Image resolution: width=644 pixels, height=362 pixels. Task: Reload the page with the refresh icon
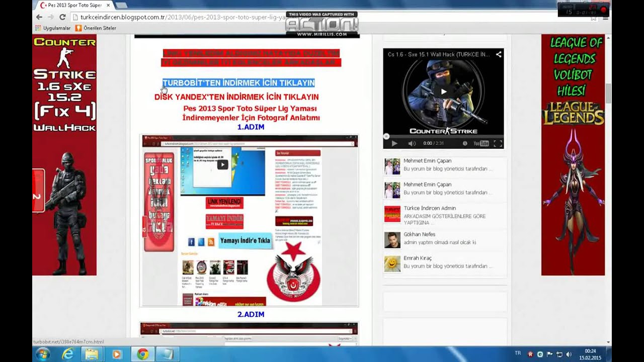pos(62,17)
